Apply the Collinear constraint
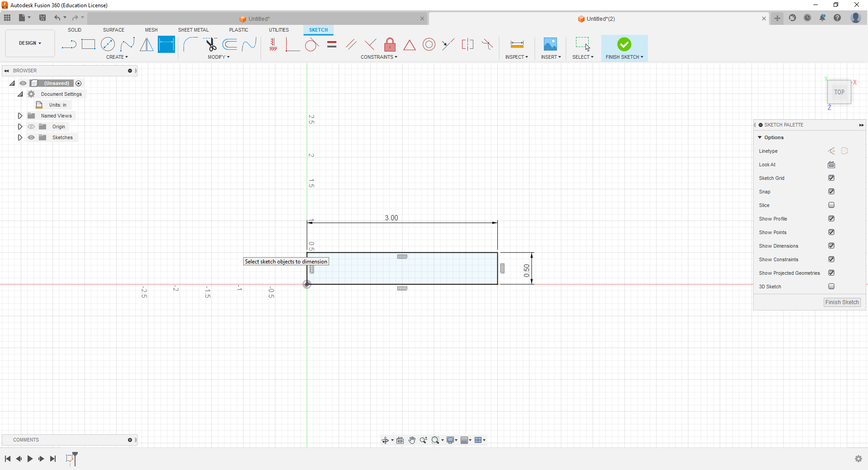The image size is (868, 470). pos(448,44)
